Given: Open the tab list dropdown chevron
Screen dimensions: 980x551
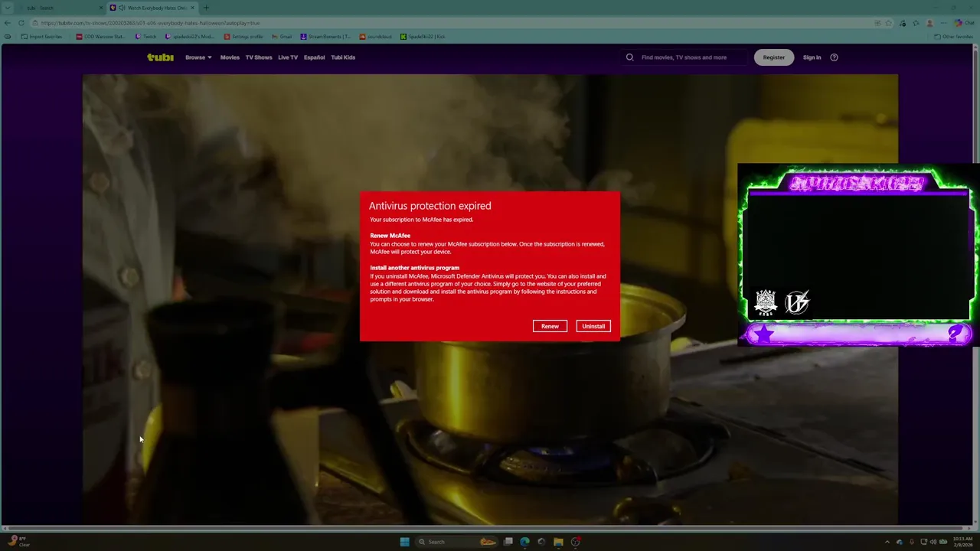Looking at the screenshot, I should [8, 8].
